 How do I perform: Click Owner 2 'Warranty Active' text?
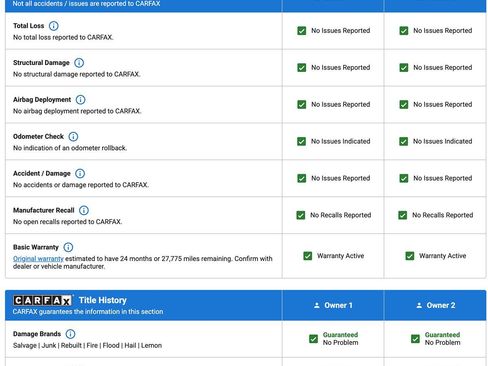[x=443, y=256]
